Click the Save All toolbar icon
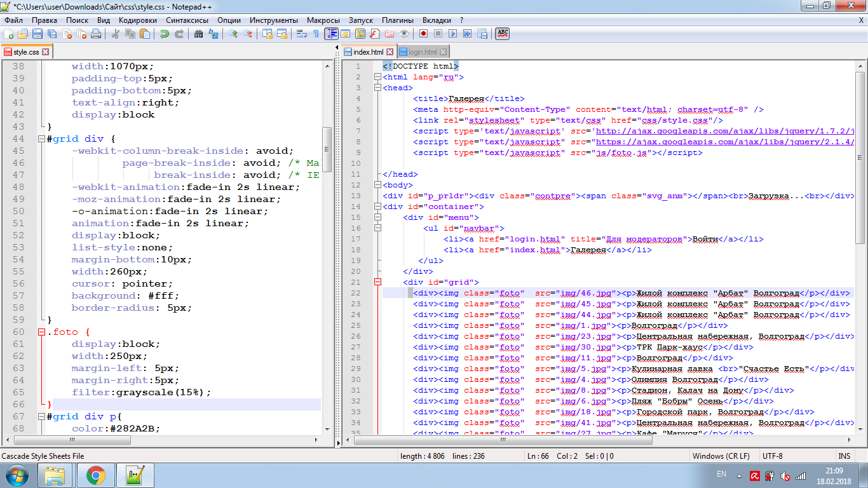 [51, 34]
